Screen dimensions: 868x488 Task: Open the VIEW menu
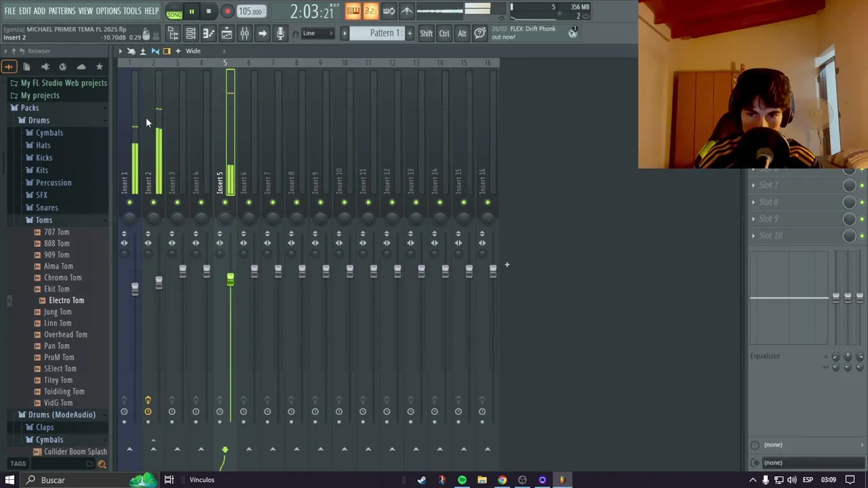(x=85, y=12)
